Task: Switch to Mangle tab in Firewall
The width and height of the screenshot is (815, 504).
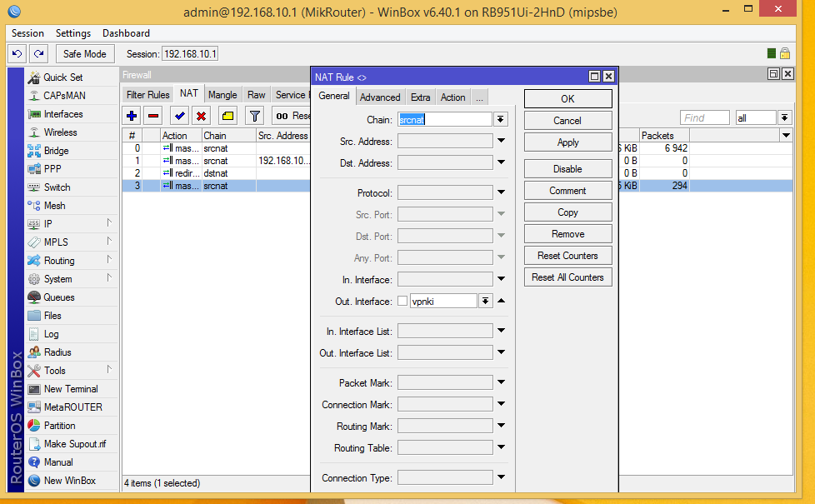Action: tap(222, 95)
